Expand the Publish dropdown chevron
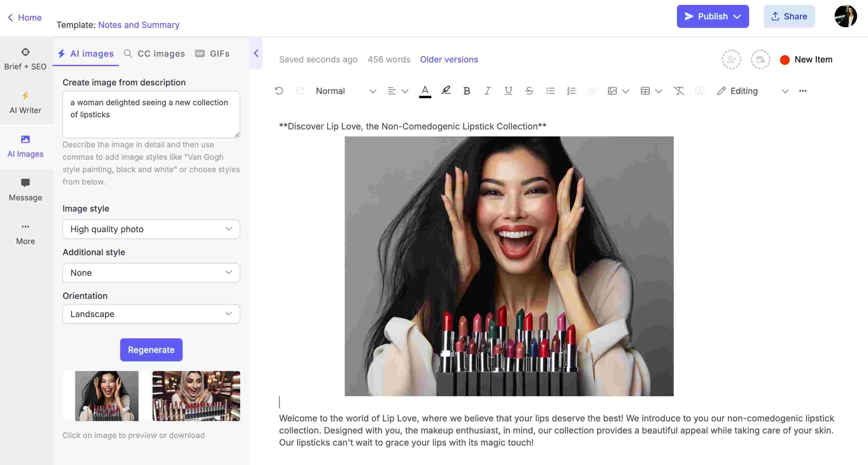The height and width of the screenshot is (465, 868). 737,16
